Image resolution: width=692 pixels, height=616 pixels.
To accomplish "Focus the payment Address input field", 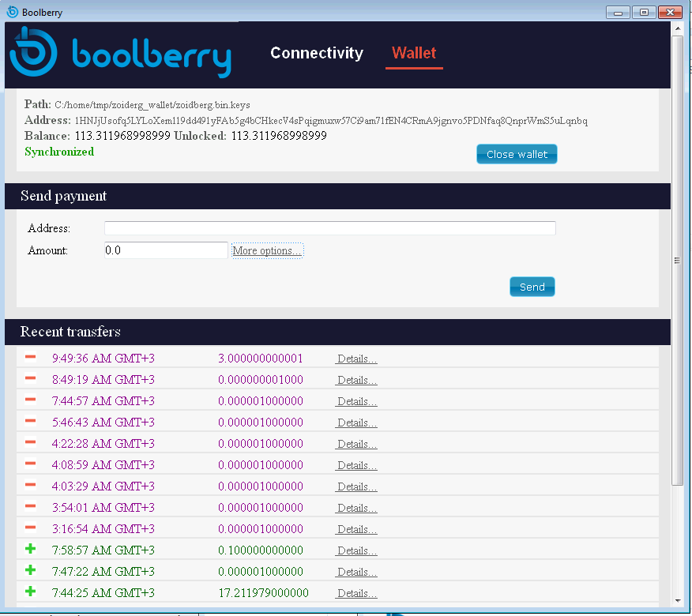I will tap(330, 228).
